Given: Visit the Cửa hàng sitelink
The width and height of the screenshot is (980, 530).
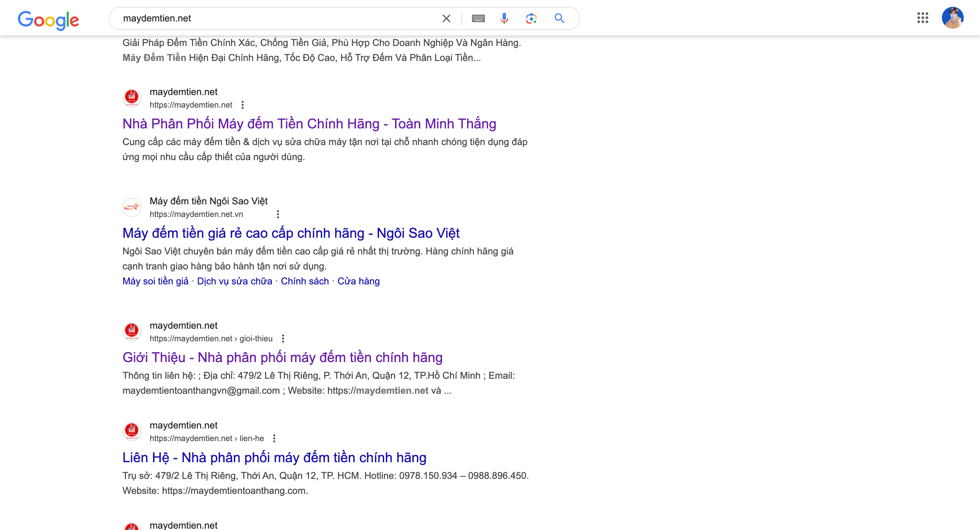Looking at the screenshot, I should 358,281.
